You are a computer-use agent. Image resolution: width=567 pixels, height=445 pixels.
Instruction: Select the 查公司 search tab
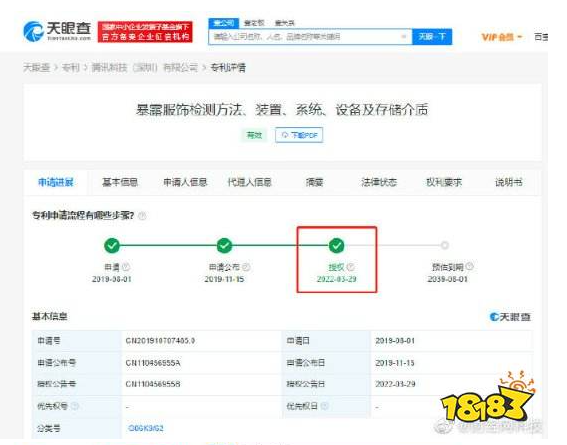[x=223, y=23]
